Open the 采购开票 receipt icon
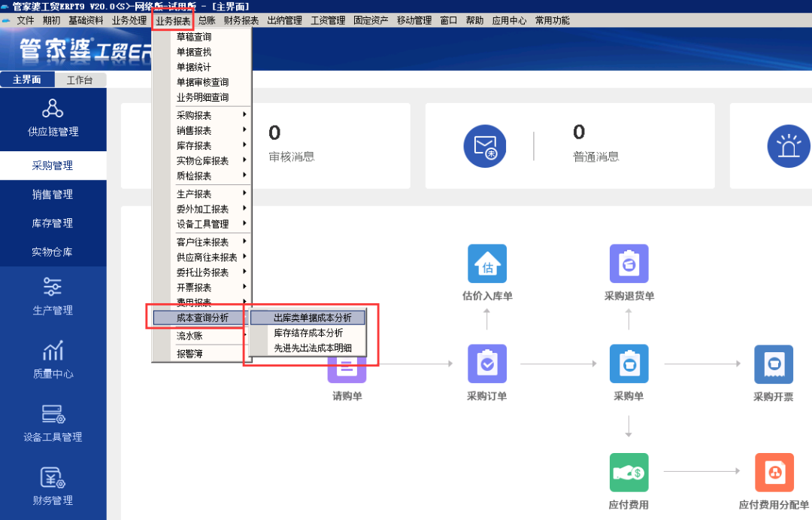Screen dimensions: 812x520 (x=774, y=363)
